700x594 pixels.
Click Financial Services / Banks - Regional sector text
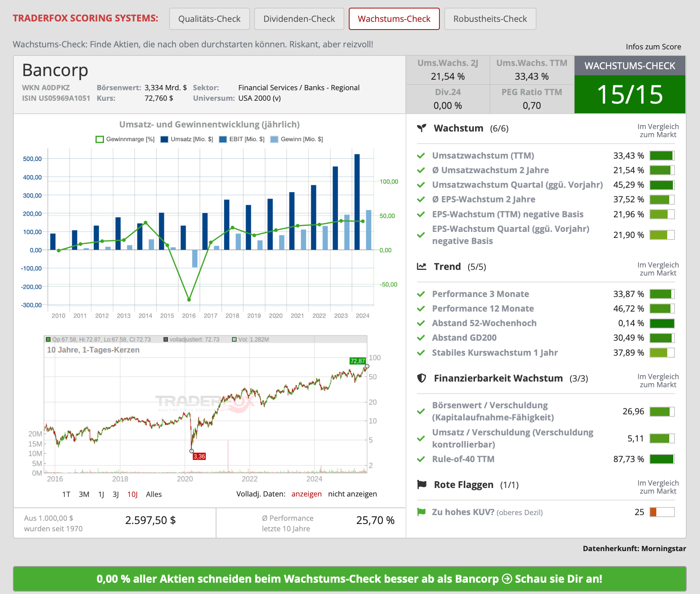coord(299,88)
